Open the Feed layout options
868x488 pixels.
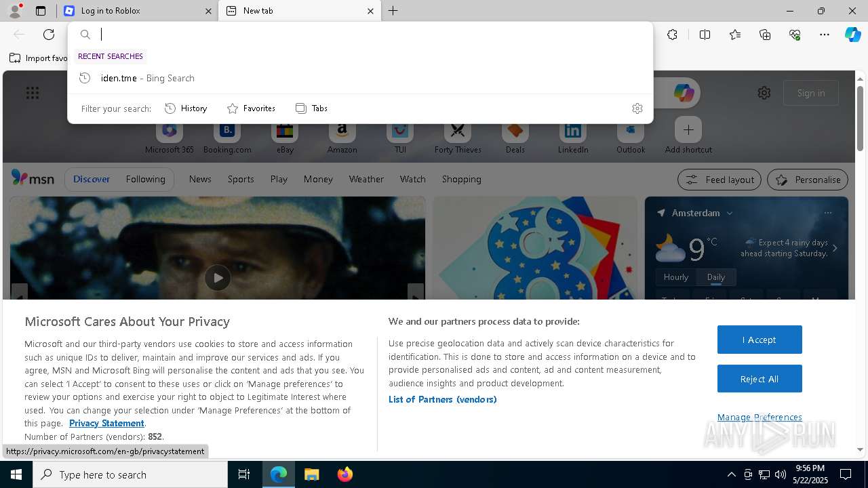719,180
